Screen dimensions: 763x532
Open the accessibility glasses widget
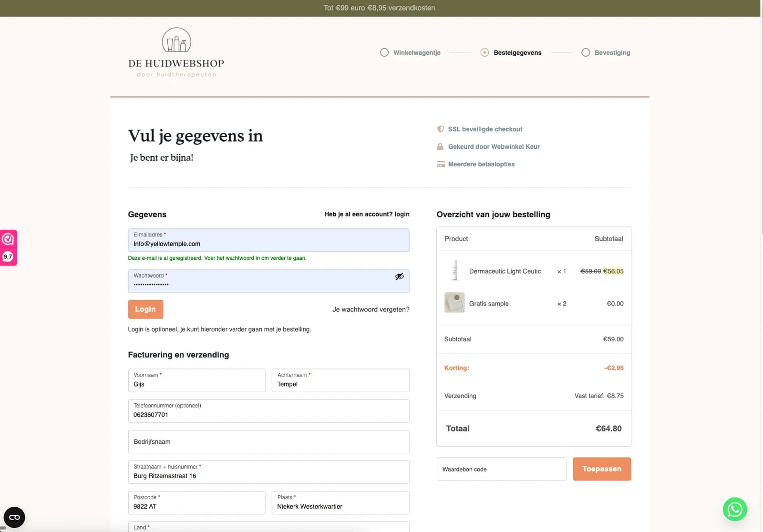tap(14, 517)
